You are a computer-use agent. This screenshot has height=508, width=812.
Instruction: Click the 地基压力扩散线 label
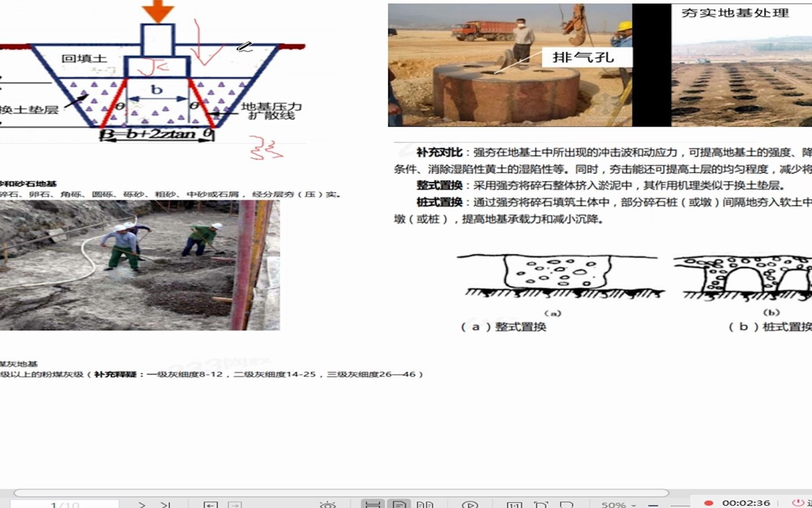272,111
